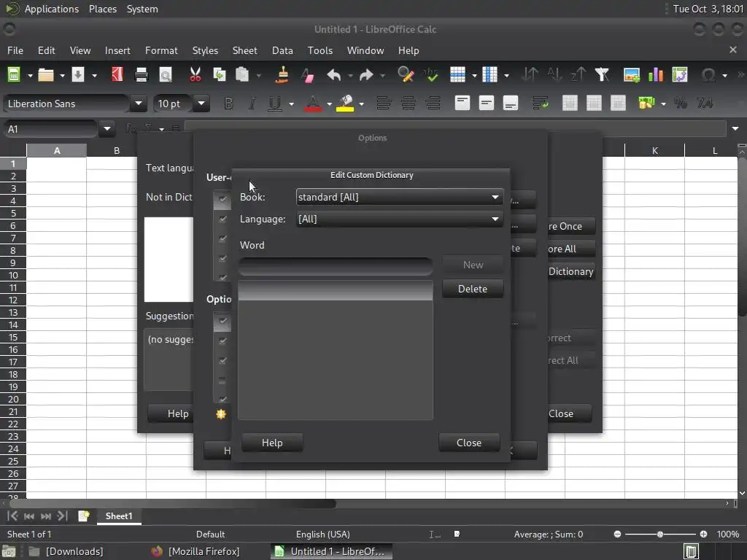Open the Language dropdown showing [All]

(x=399, y=219)
